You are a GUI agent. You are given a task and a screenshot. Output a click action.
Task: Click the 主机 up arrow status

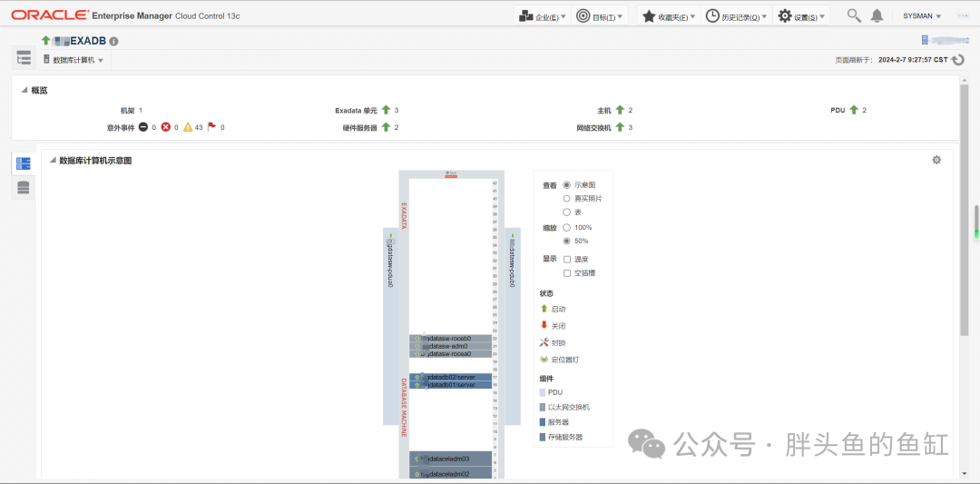620,110
